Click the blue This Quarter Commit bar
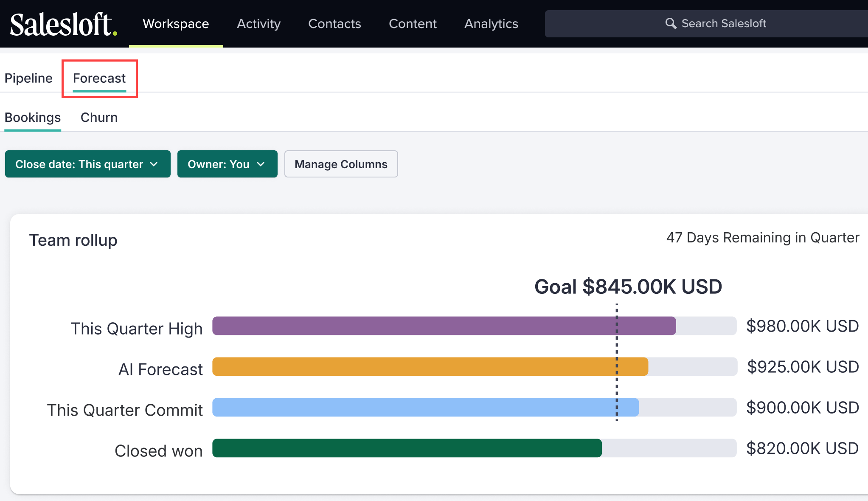 pyautogui.click(x=425, y=407)
